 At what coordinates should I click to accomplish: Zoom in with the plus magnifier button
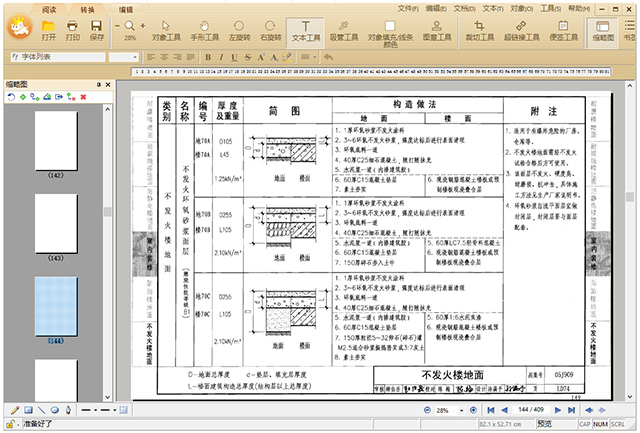143,26
